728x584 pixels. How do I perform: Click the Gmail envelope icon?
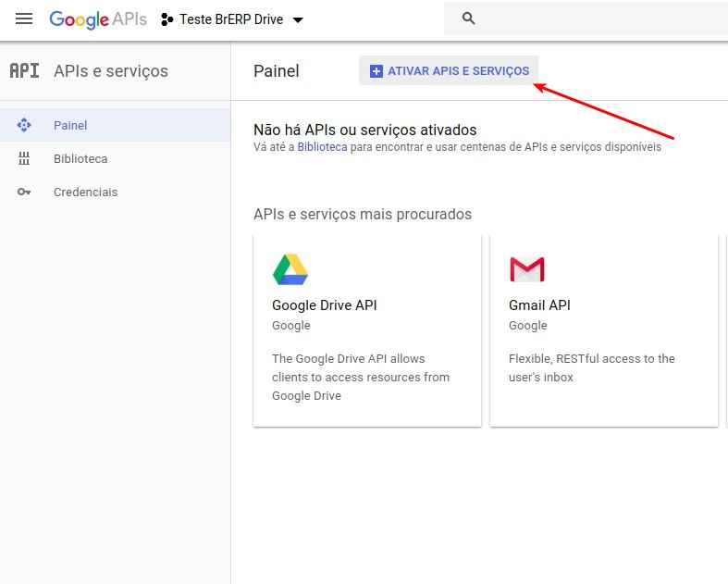[526, 269]
